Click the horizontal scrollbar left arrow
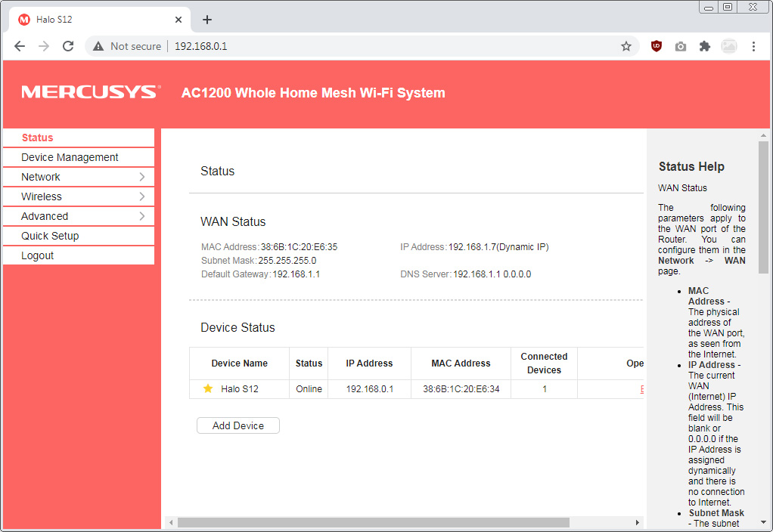The width and height of the screenshot is (773, 532). pyautogui.click(x=171, y=522)
